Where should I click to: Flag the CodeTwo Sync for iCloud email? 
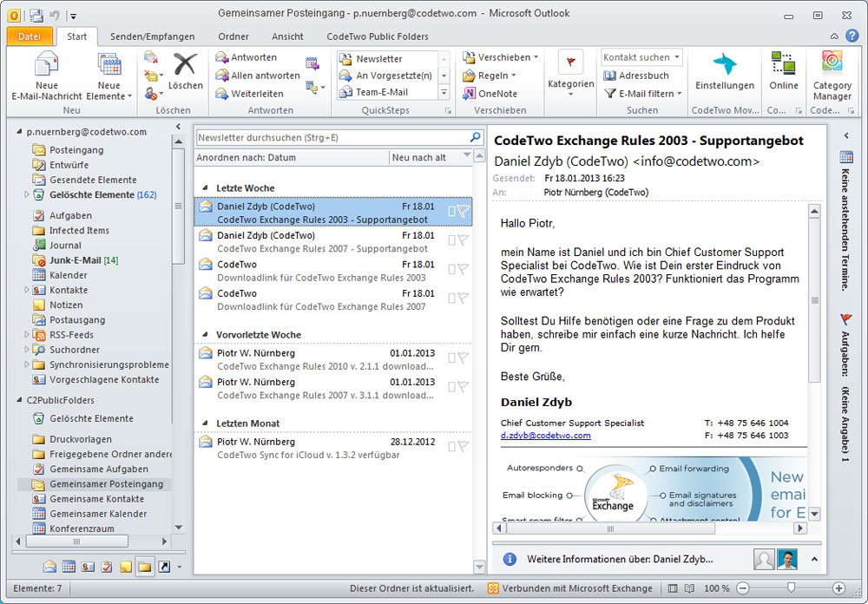coord(464,446)
